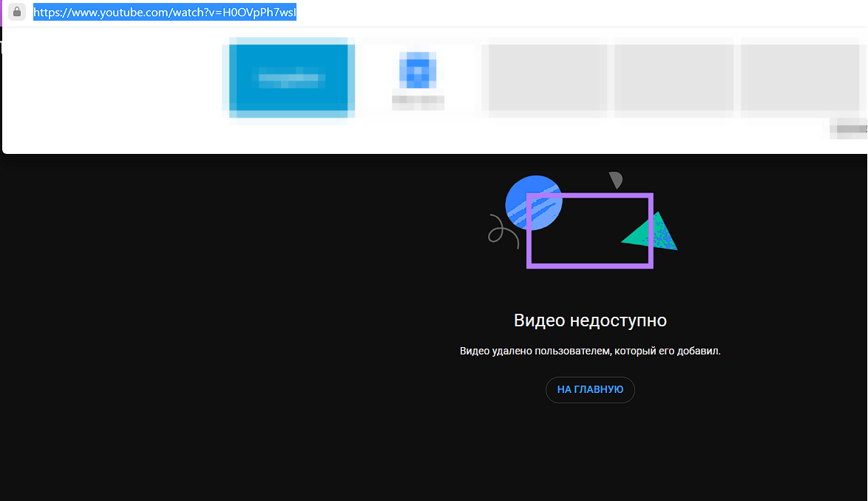Click the message about the video being deleted
Viewport: 868px width, 501px height.
[589, 350]
